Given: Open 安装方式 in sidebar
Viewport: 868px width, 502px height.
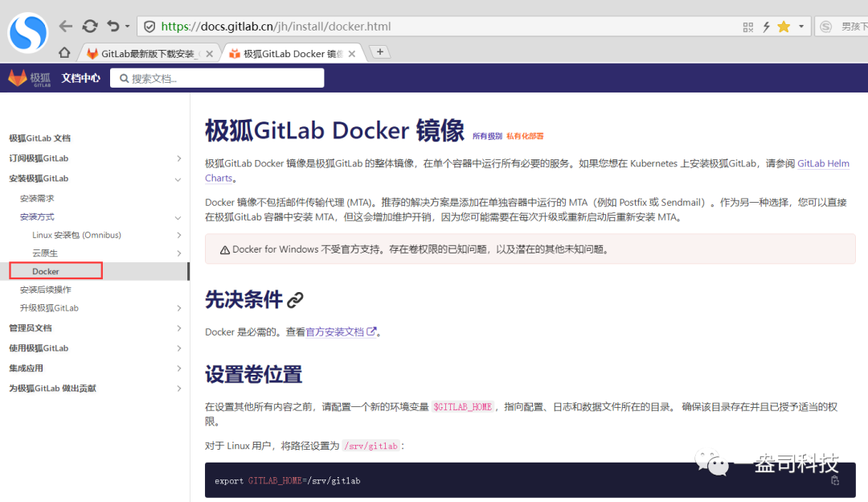Looking at the screenshot, I should (x=37, y=216).
